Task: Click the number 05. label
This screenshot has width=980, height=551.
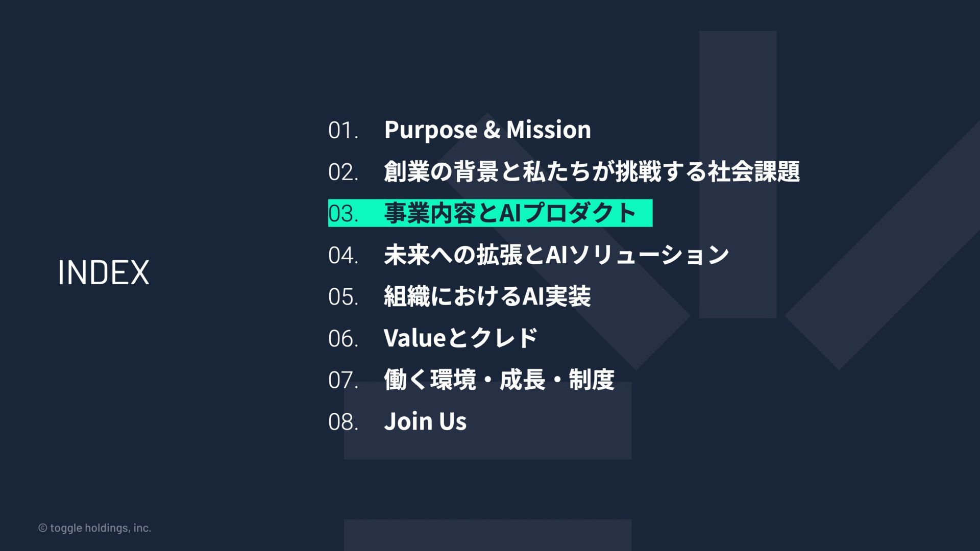Action: pos(343,297)
